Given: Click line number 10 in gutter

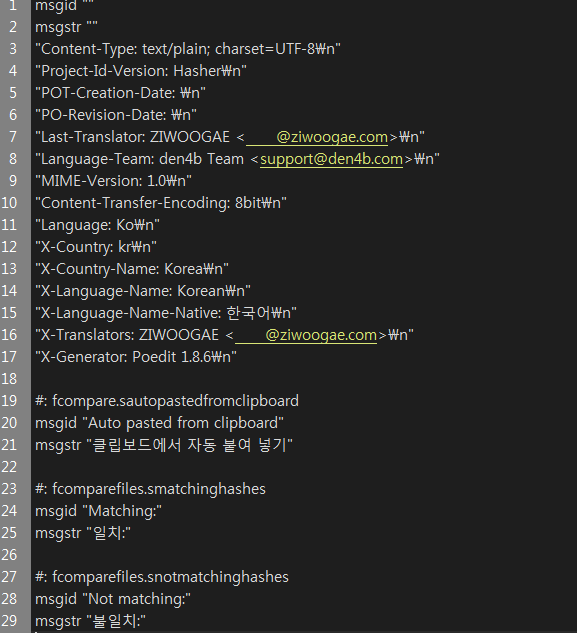Looking at the screenshot, I should 10,203.
